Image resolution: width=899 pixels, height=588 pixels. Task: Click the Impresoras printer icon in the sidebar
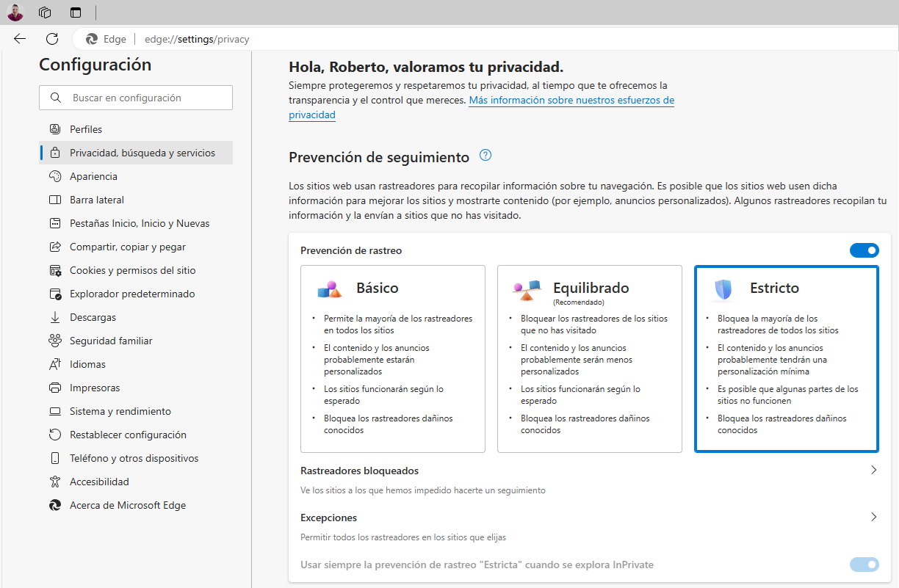[54, 388]
